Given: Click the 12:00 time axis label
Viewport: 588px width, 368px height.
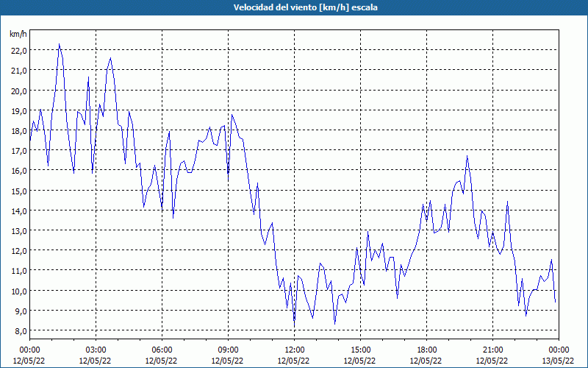Looking at the screenshot, I should click(295, 350).
